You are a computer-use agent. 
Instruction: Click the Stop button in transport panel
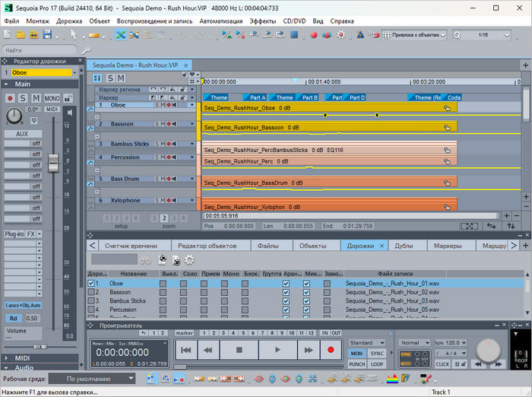coord(239,351)
